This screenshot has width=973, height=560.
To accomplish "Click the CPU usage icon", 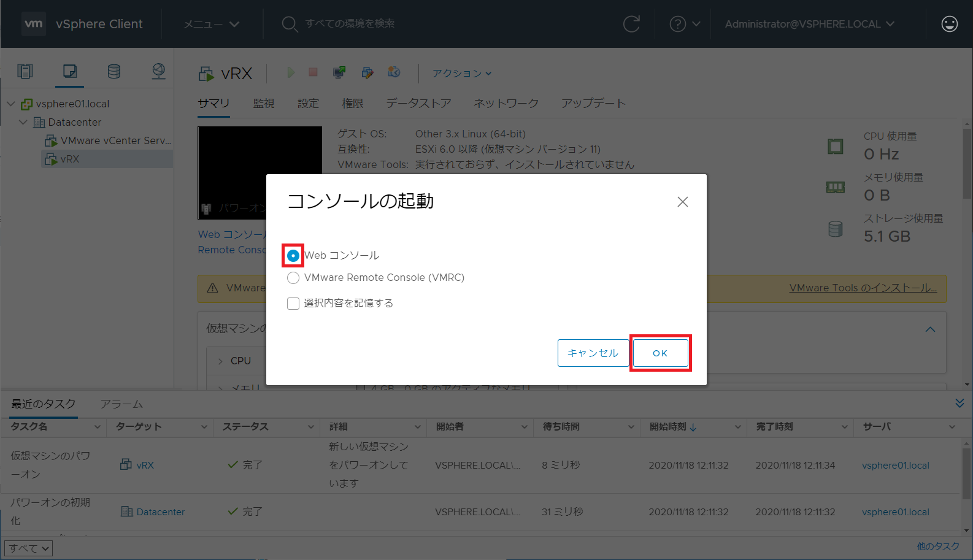I will (x=836, y=147).
